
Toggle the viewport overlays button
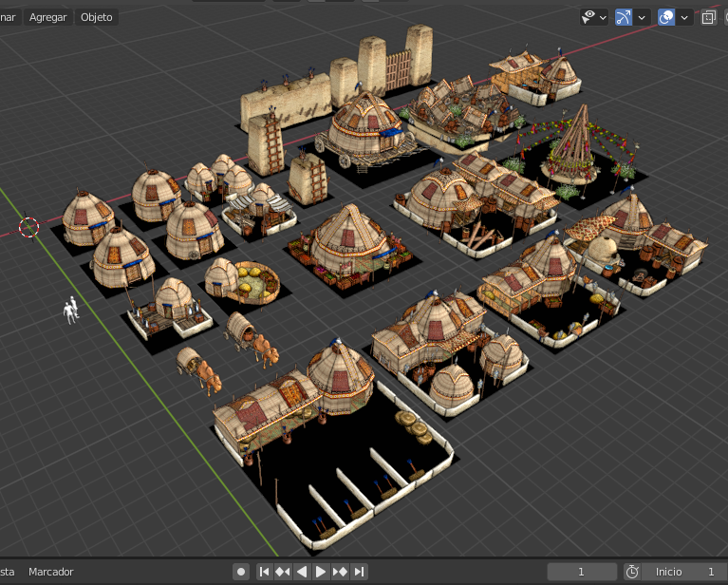[666, 17]
